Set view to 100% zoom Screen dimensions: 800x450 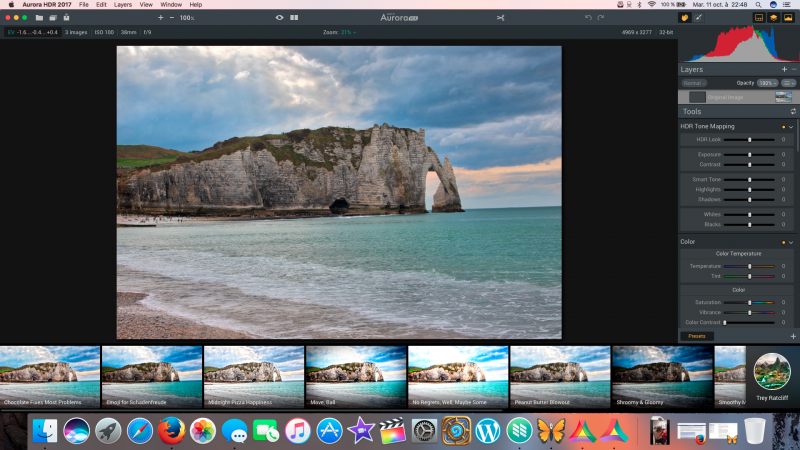tap(187, 18)
